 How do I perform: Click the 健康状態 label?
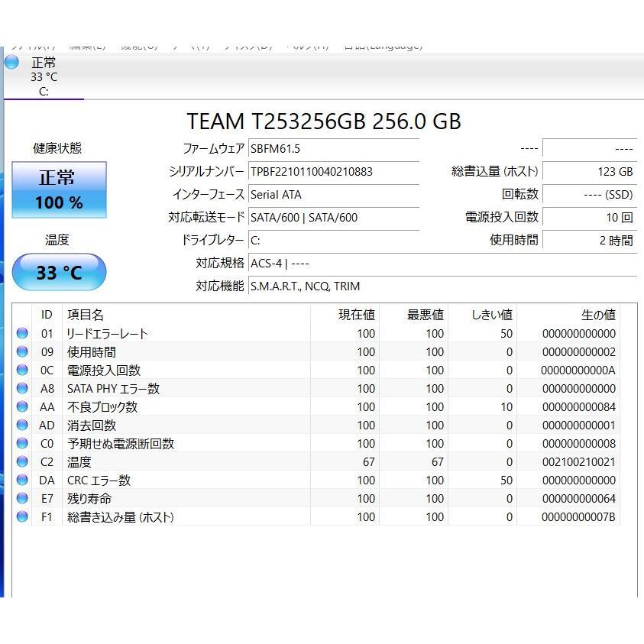tap(57, 148)
